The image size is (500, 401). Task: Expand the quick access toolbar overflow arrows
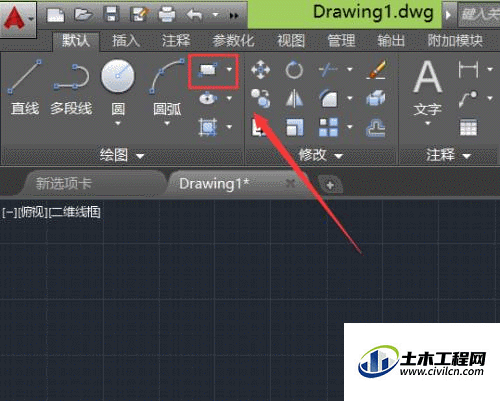[234, 16]
